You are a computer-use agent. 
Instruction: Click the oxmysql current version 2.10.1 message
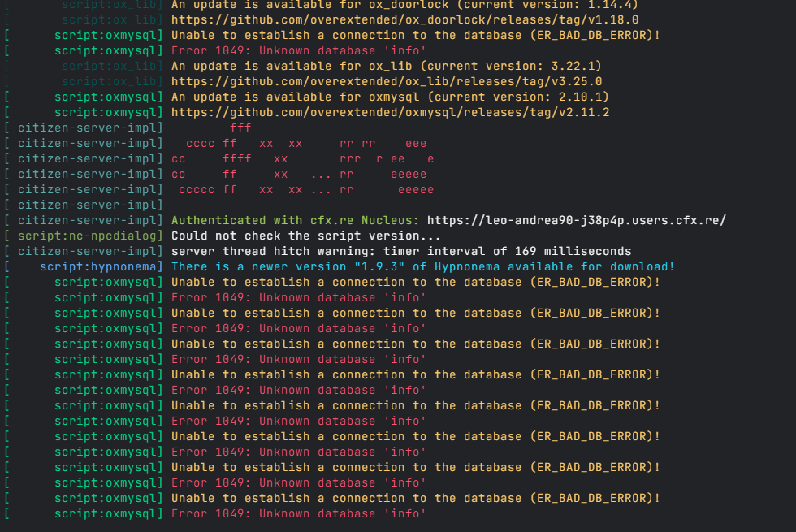(x=390, y=97)
